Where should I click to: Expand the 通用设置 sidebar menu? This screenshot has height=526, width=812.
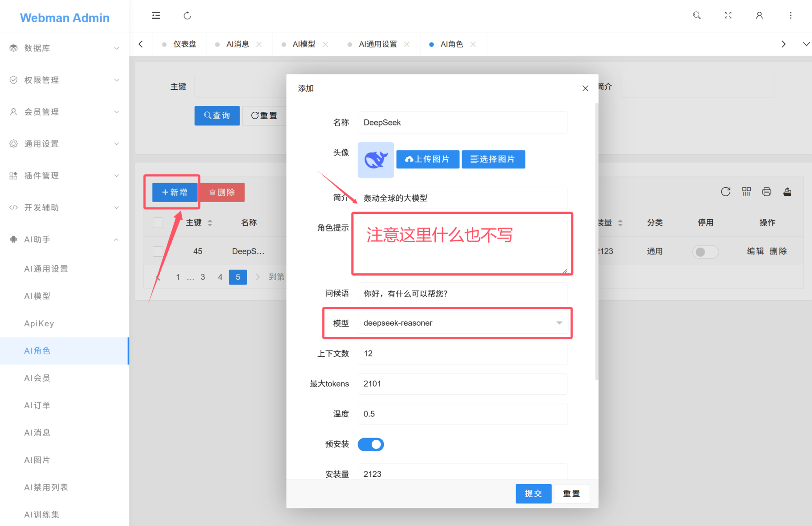click(65, 144)
